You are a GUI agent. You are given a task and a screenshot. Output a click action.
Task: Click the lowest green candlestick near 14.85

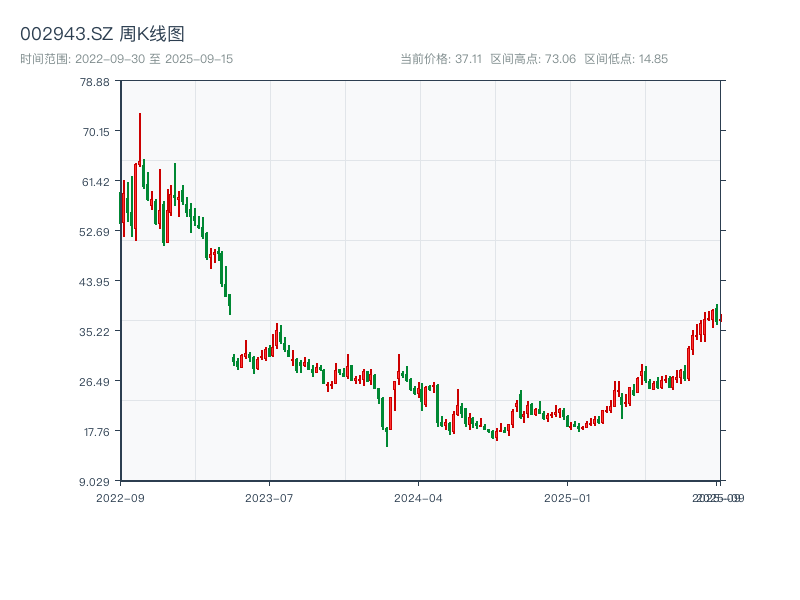click(387, 437)
